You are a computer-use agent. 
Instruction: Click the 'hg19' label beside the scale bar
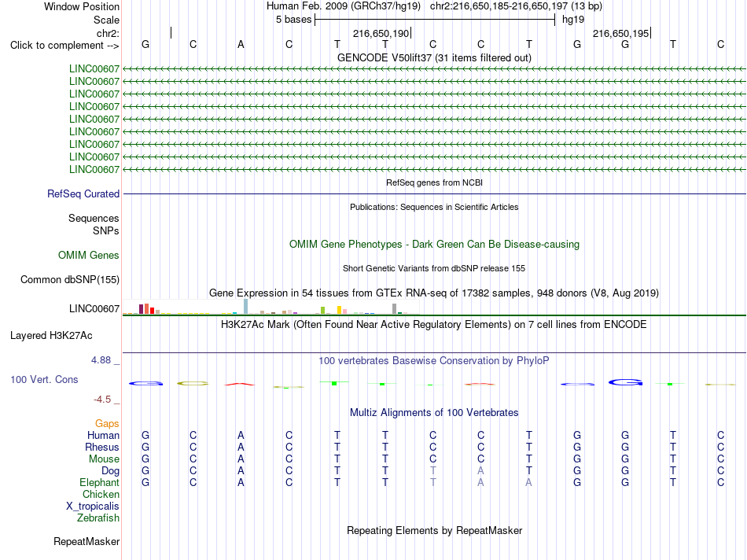tap(573, 20)
